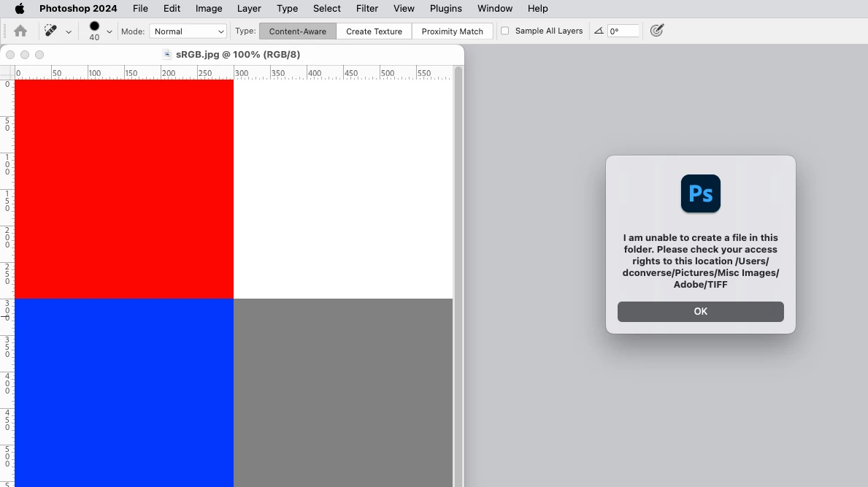Open the Apple menu
Viewport: 868px width, 487px height.
click(20, 8)
